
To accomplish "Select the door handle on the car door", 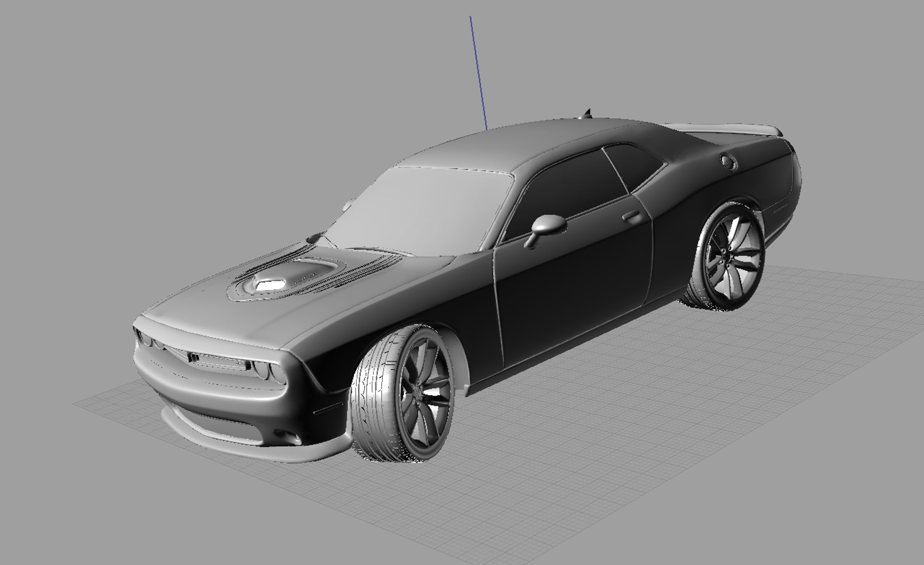I will click(631, 216).
